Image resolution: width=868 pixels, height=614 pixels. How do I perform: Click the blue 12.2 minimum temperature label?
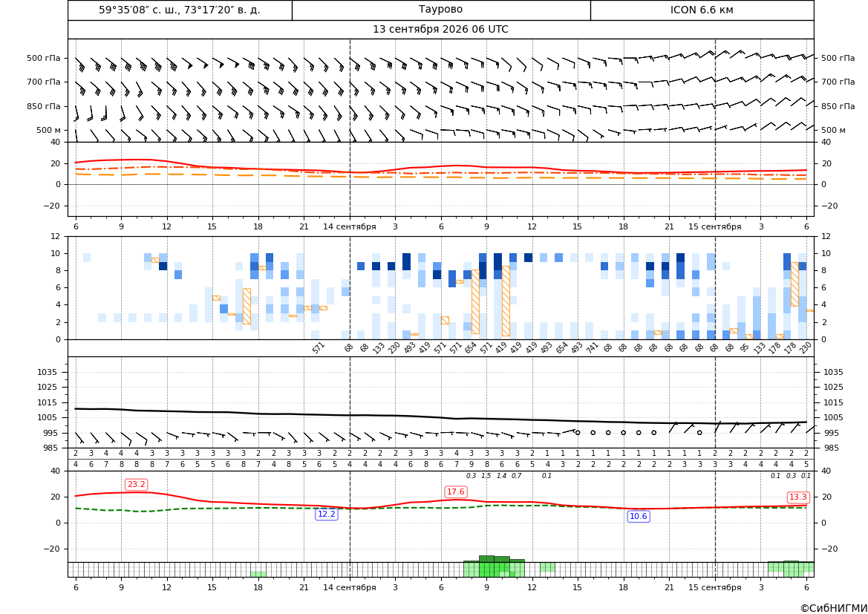click(x=326, y=515)
